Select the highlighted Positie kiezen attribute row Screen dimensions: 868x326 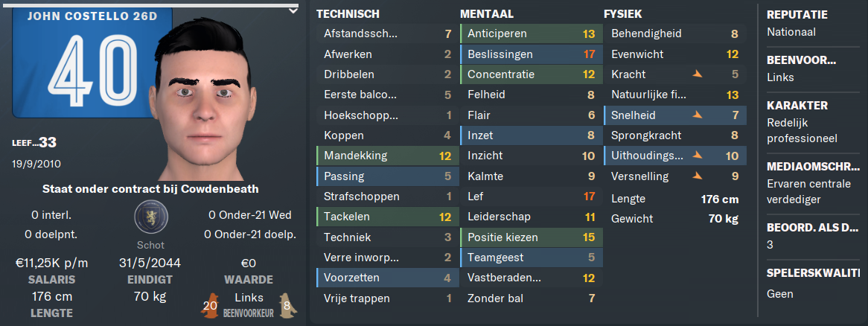(531, 237)
